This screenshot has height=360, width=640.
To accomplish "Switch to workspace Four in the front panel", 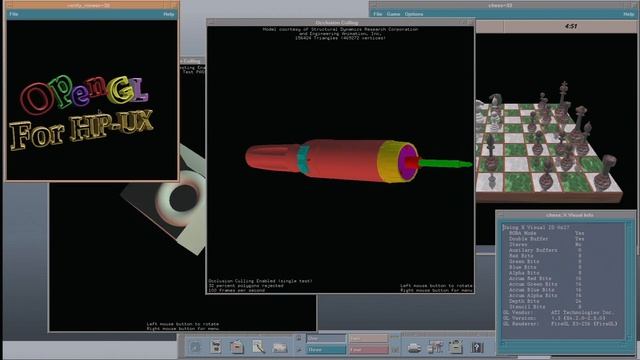I will (368, 350).
